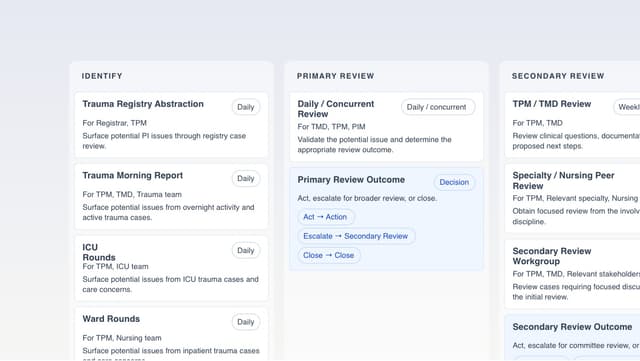This screenshot has width=640, height=361.
Task: Click 'Act, escalate for committee review' text
Action: (576, 345)
